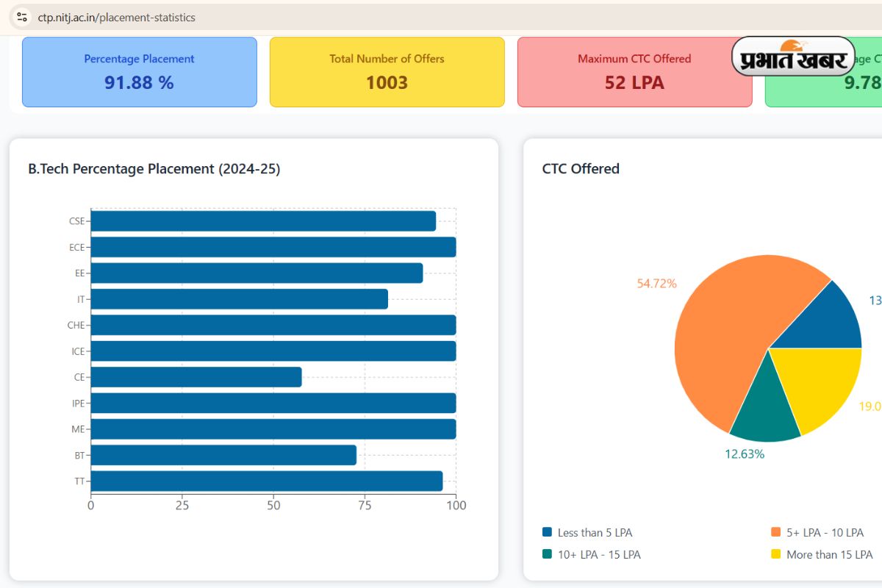Click the site info icon in address bar
Screen dimensions: 882x588
point(22,16)
